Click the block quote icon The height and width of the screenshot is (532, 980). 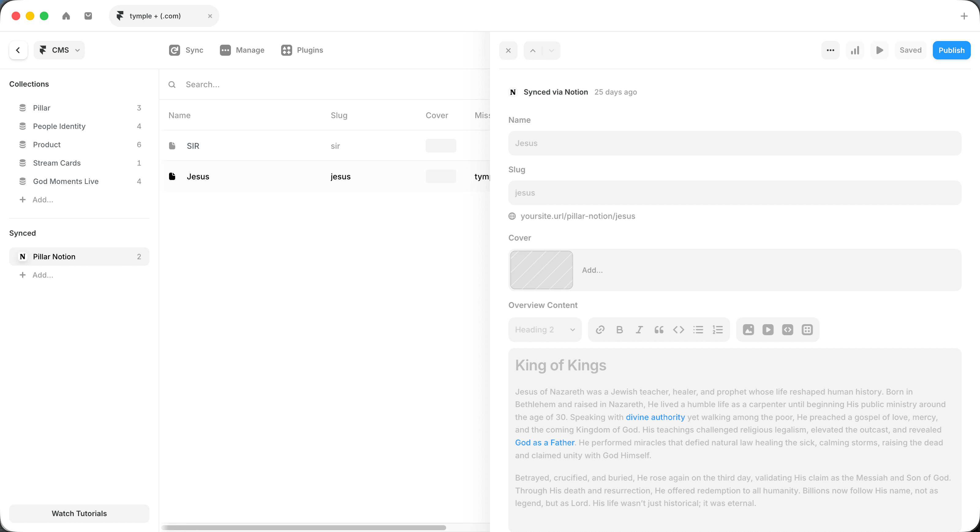pyautogui.click(x=659, y=330)
